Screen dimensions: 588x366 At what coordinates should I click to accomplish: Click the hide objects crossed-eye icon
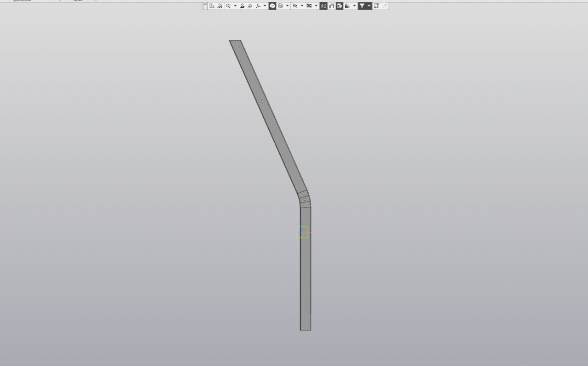tap(295, 6)
